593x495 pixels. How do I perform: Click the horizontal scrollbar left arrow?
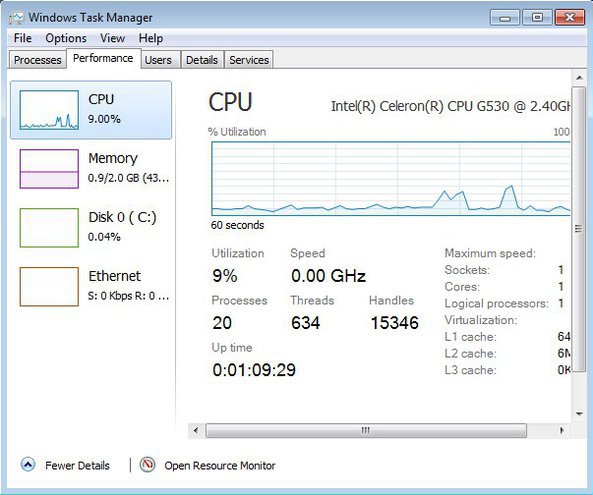click(196, 430)
